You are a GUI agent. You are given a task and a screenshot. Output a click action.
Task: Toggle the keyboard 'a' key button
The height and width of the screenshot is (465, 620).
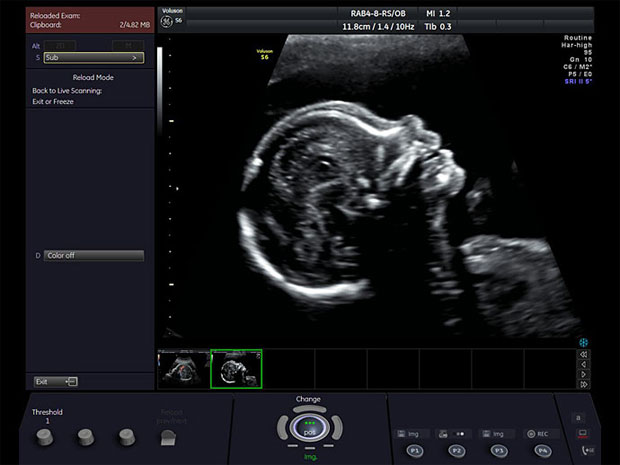[x=579, y=416]
